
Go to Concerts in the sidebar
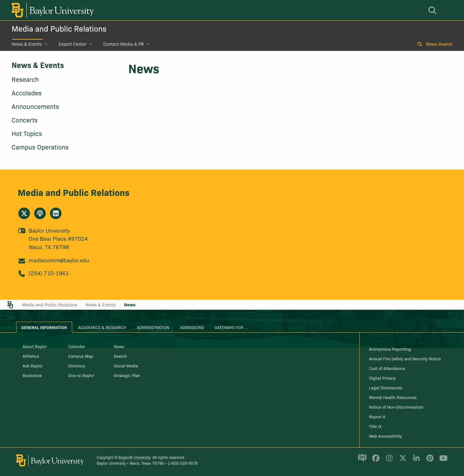coord(25,120)
